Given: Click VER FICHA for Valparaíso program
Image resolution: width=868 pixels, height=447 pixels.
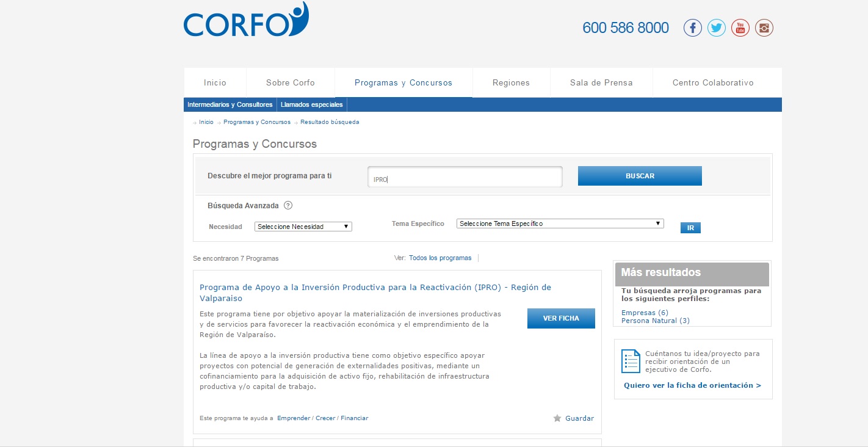Looking at the screenshot, I should (561, 318).
